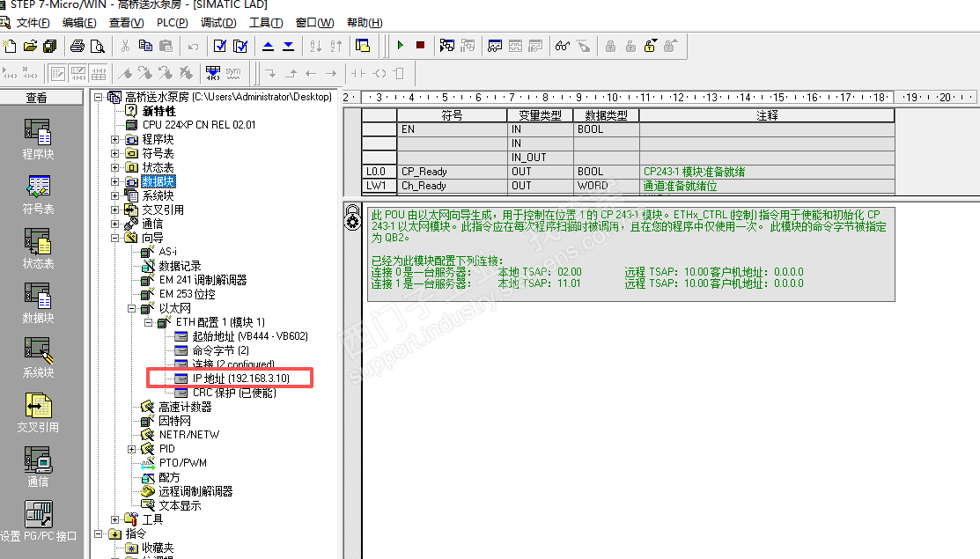Open System Block in the navigation bar
Screen dimensions: 980x559
(x=38, y=357)
